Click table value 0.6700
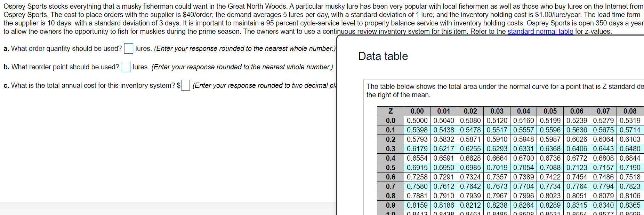The height and width of the screenshot is (215, 644). (x=523, y=158)
